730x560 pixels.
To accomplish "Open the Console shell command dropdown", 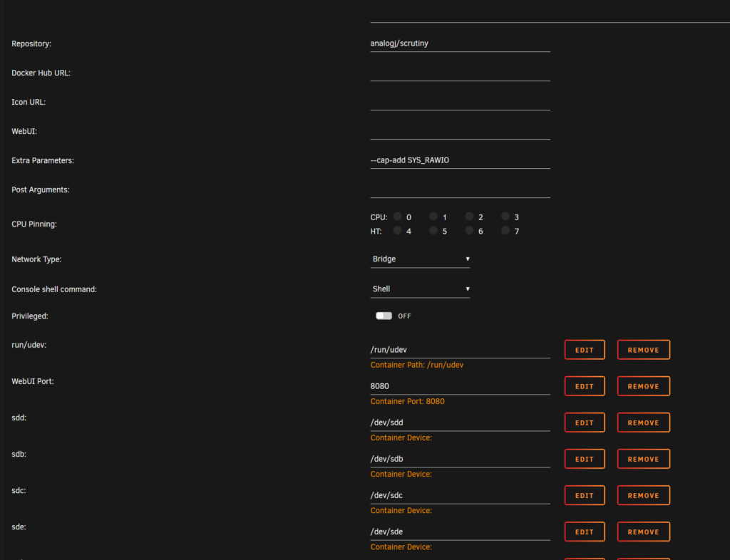I will tap(420, 289).
